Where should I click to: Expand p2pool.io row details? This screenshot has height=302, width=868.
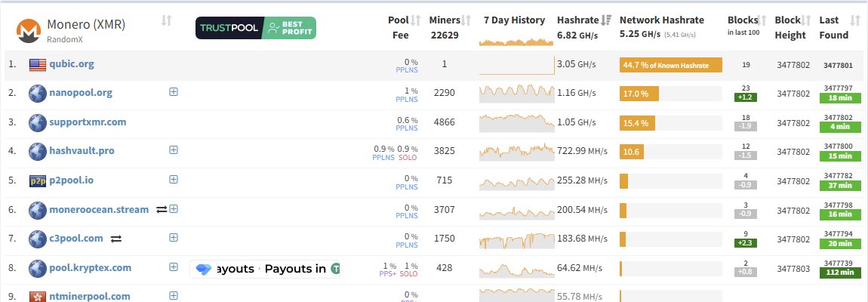(x=174, y=179)
